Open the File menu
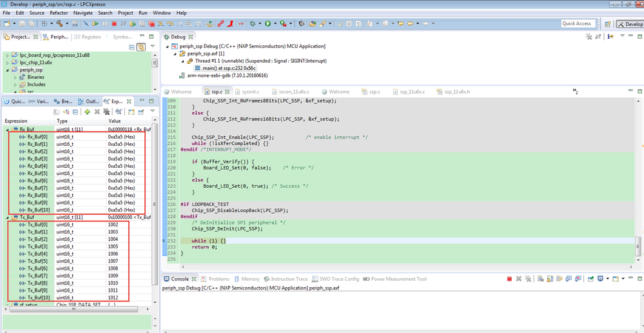The height and width of the screenshot is (333, 644). coord(6,13)
